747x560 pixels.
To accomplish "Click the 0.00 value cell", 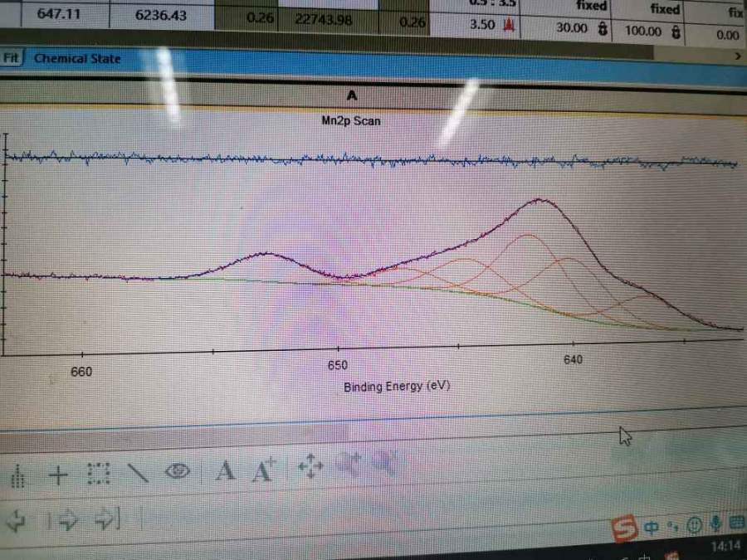I will (x=727, y=35).
